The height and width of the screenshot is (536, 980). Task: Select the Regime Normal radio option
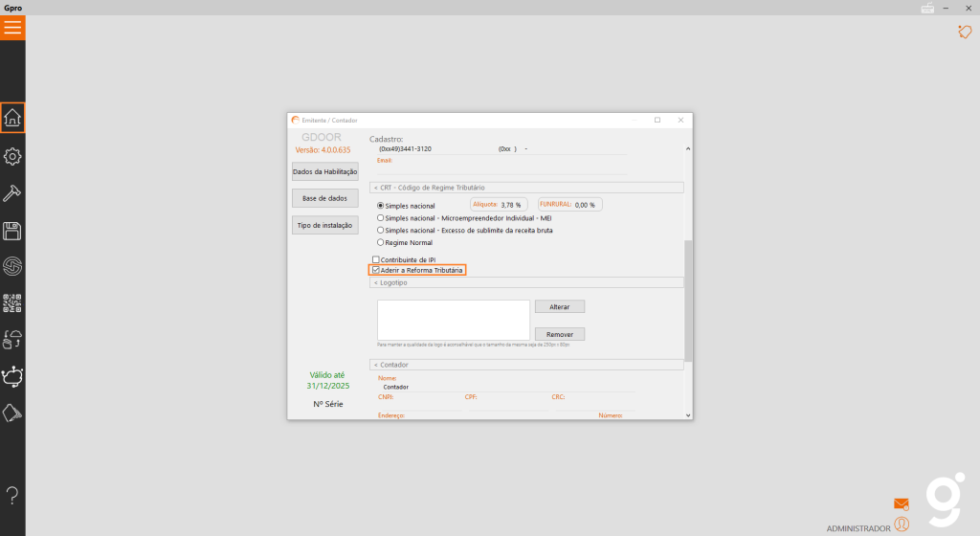pyautogui.click(x=381, y=243)
